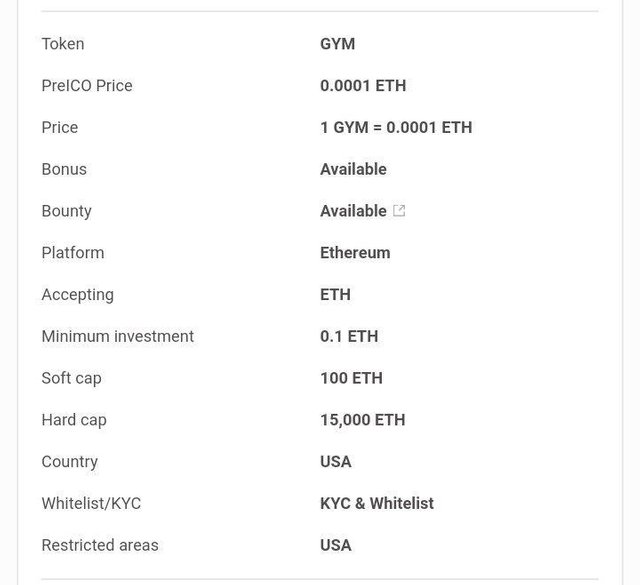Click the Whitelist/KYC label
Image resolution: width=640 pixels, height=585 pixels.
pyautogui.click(x=91, y=503)
